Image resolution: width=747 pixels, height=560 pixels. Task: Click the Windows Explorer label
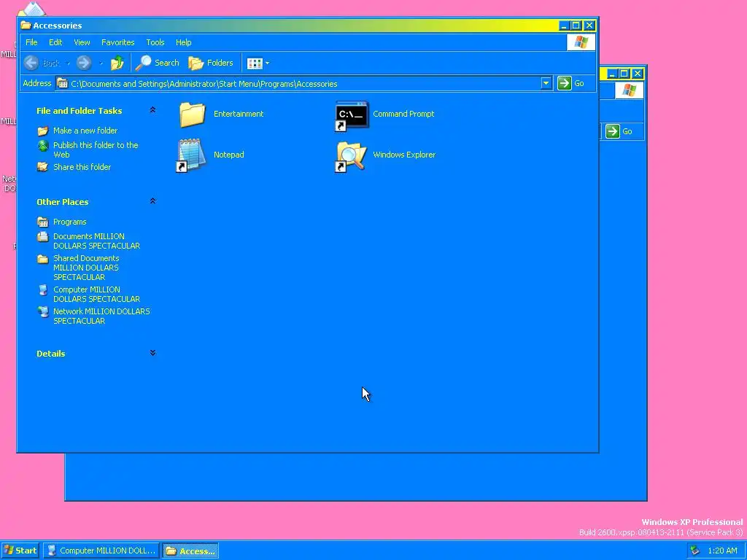tap(404, 155)
